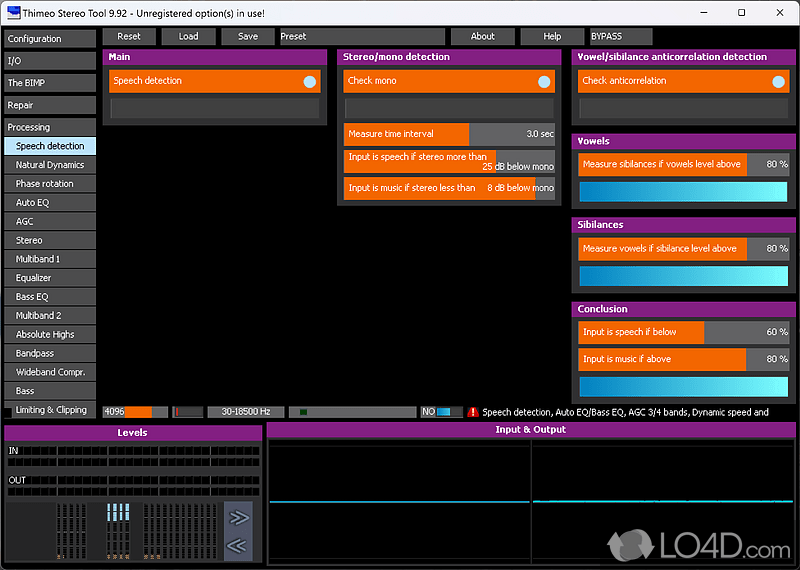Open the About dialog
Viewport: 800px width, 570px height.
483,36
